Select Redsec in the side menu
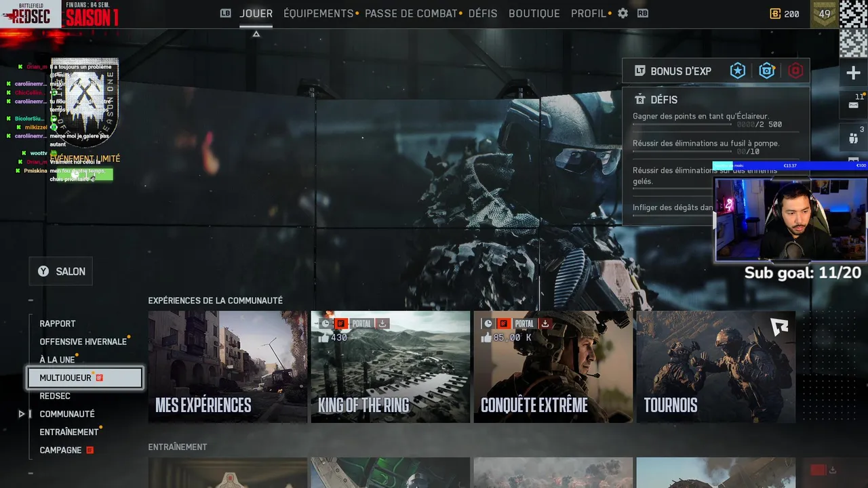 pos(55,396)
